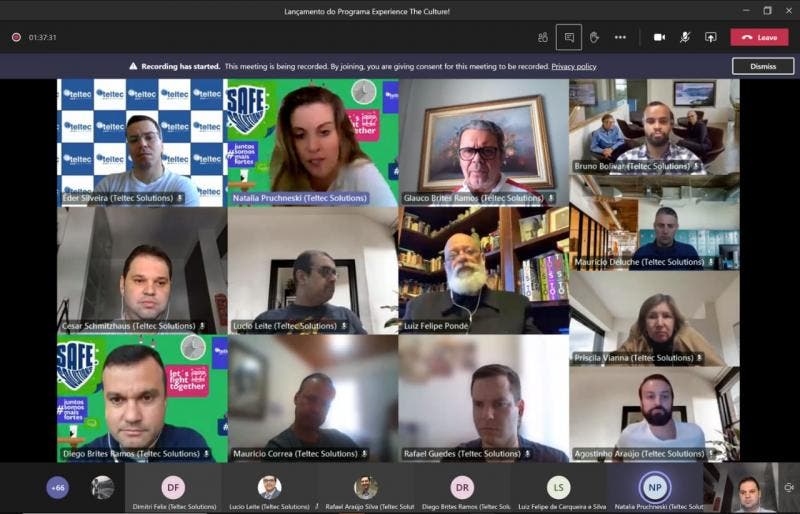The width and height of the screenshot is (800, 514).
Task: Dismiss the recording notification banner
Action: point(763,66)
